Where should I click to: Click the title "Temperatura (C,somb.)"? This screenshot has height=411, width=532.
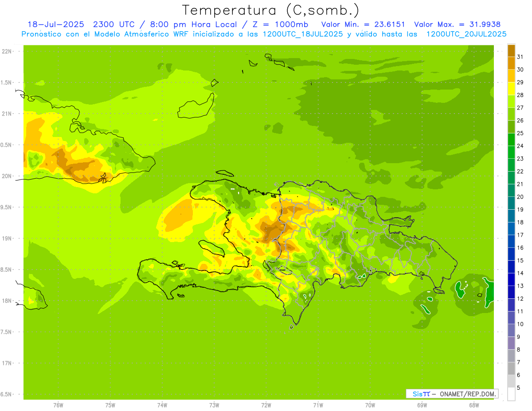point(270,10)
